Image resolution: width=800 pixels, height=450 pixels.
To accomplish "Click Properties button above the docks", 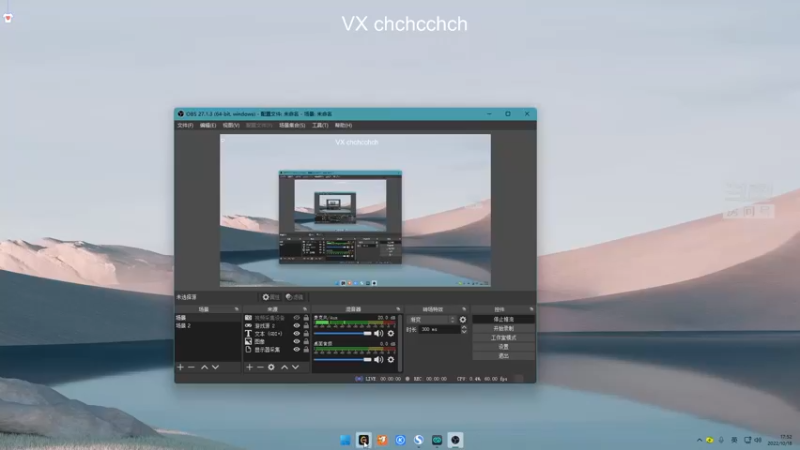I will 271,297.
